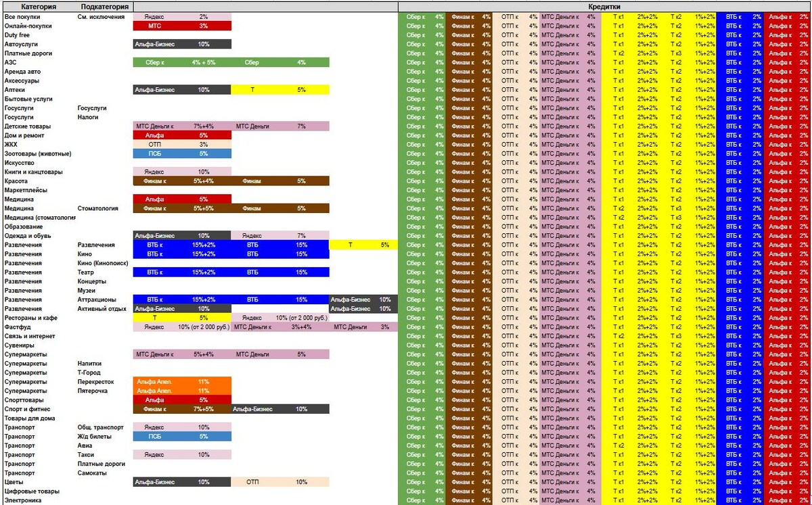Click the "Кино (Кинопоиск)" subcategory cell
This screenshot has height=505, width=812.
click(x=104, y=263)
